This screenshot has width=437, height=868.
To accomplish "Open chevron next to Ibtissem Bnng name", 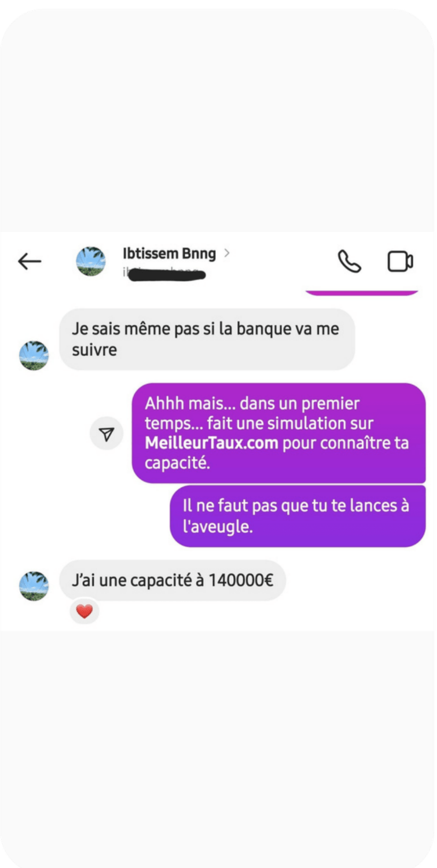I will coord(227,253).
